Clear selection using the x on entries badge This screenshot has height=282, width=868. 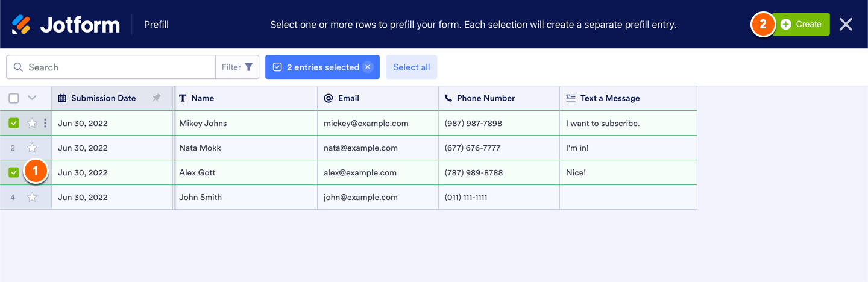(368, 67)
